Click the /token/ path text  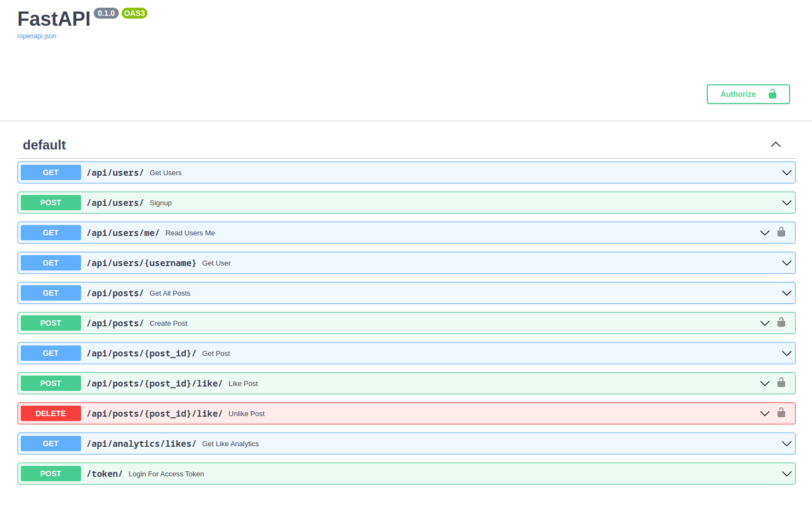point(105,474)
